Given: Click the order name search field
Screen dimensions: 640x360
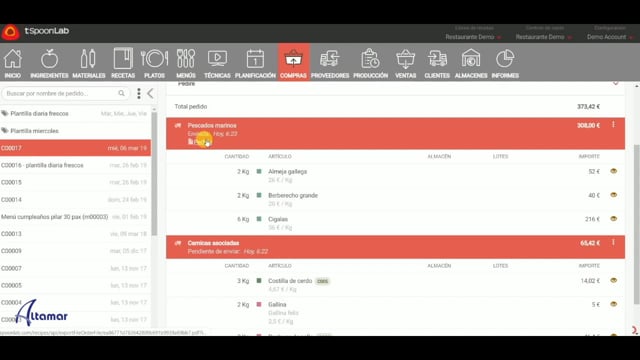Looking at the screenshot, I should (65, 93).
